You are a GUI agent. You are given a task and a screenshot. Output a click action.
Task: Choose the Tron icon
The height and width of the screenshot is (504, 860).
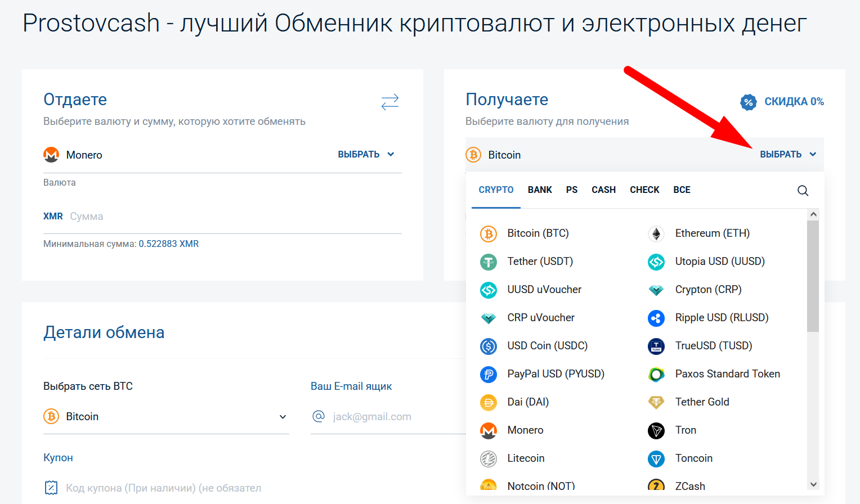(x=656, y=430)
